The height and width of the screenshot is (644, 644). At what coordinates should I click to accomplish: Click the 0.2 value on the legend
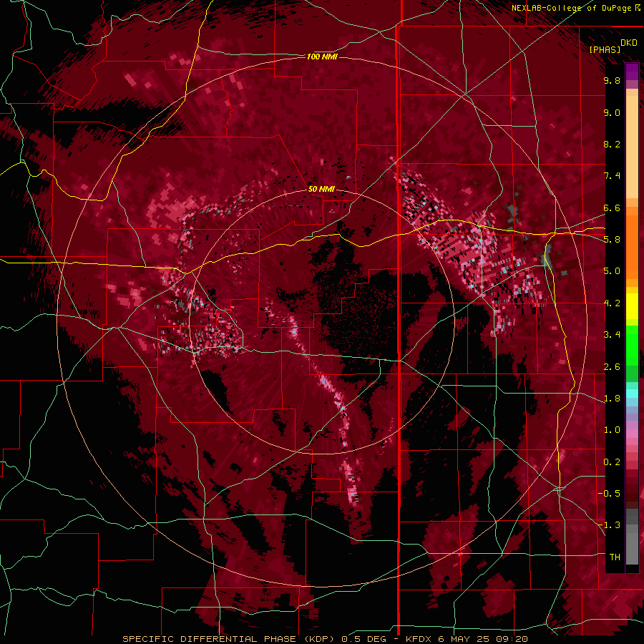coord(612,462)
